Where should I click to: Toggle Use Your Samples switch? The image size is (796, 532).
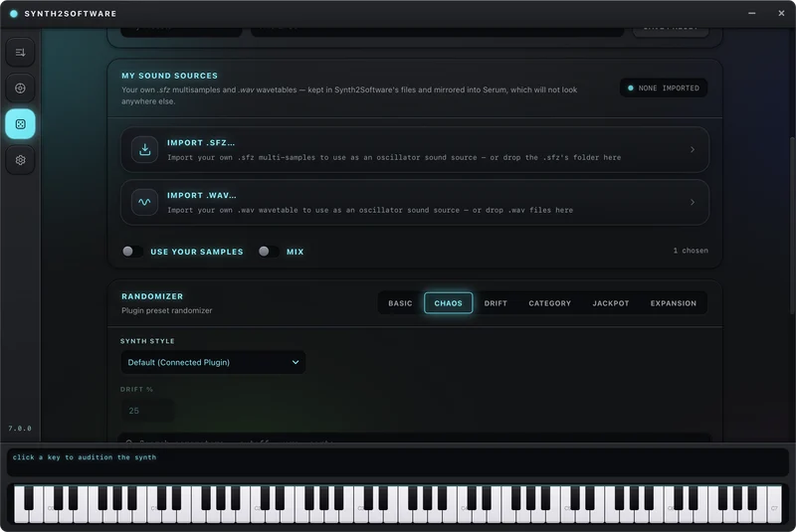pyautogui.click(x=132, y=251)
